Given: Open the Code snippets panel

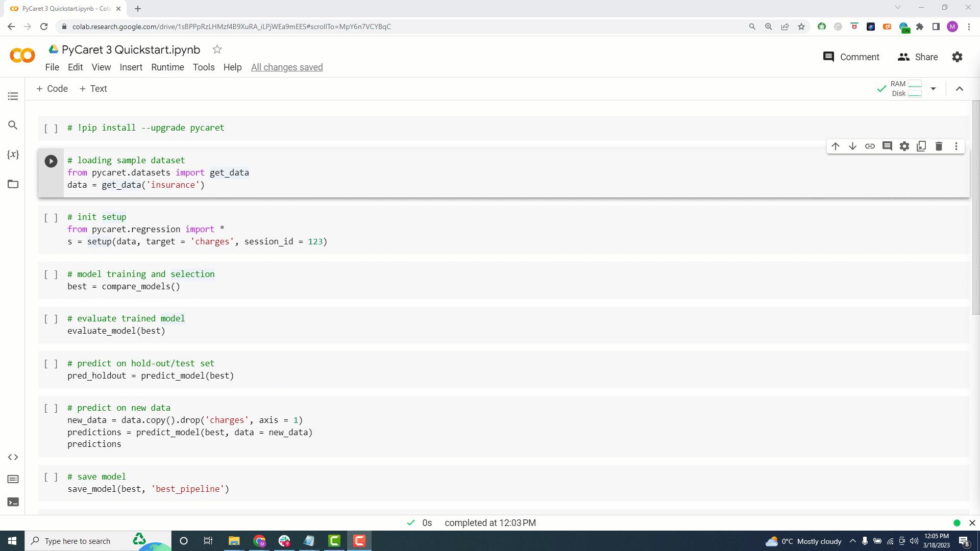Looking at the screenshot, I should click(13, 457).
